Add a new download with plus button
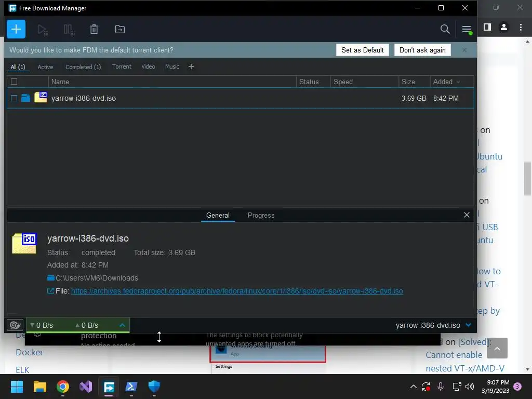 pos(16,29)
